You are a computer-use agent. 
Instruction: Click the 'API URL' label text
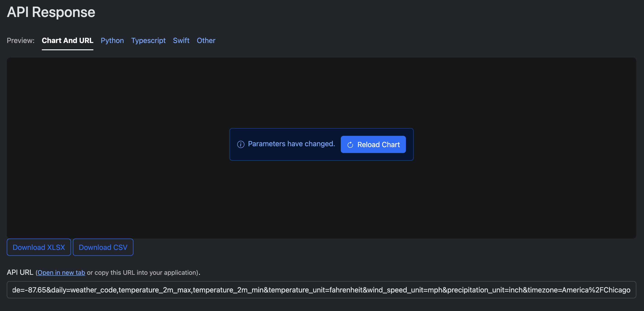coord(20,273)
